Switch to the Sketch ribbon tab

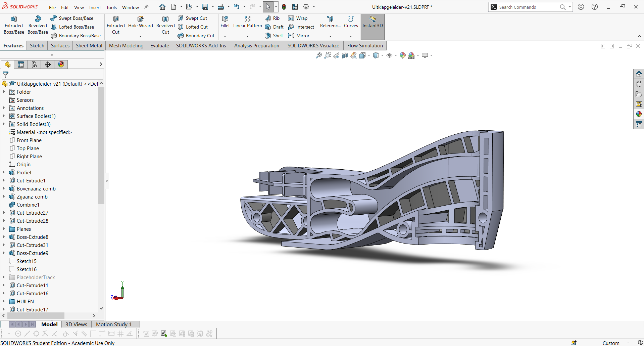point(37,46)
